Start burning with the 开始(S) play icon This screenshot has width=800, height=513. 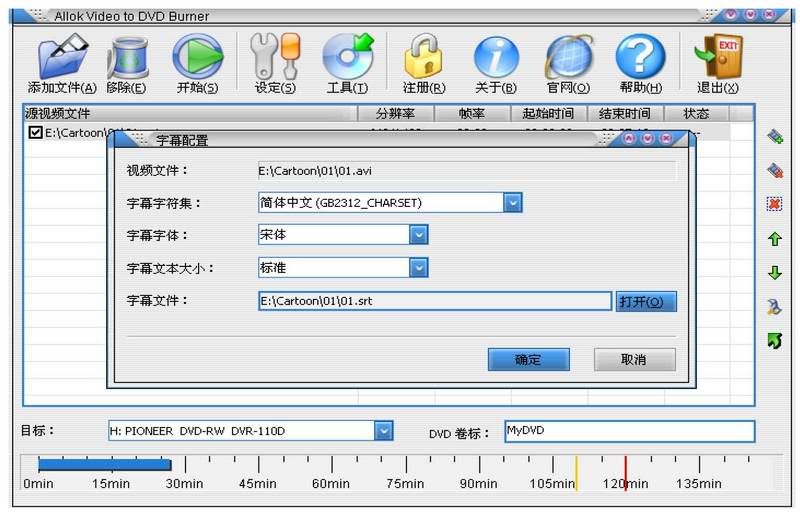pyautogui.click(x=197, y=62)
